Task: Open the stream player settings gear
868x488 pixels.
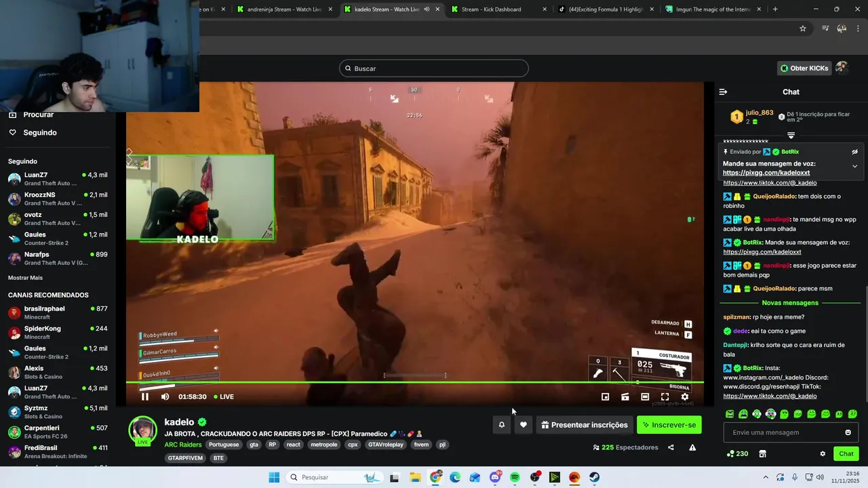Action: pos(685,396)
